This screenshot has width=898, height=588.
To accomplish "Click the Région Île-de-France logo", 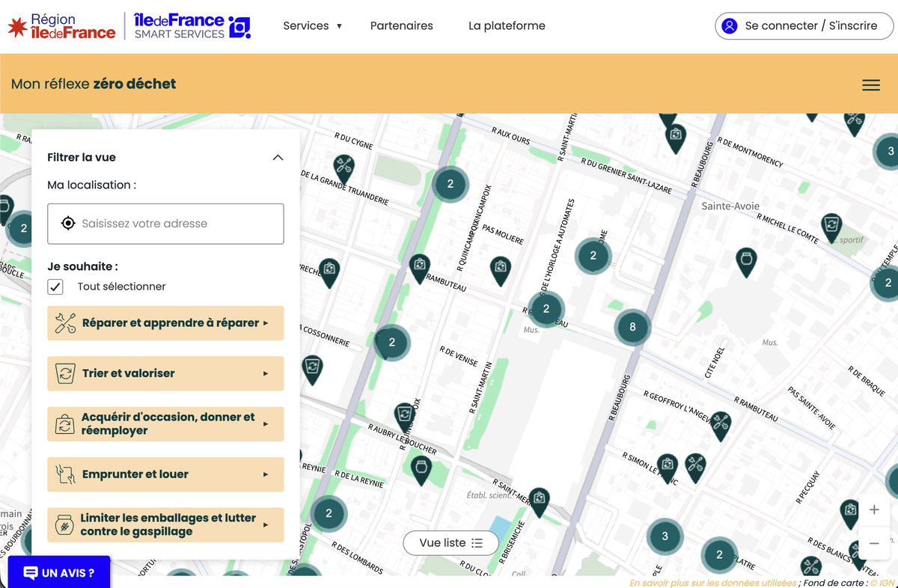I will coord(62,26).
